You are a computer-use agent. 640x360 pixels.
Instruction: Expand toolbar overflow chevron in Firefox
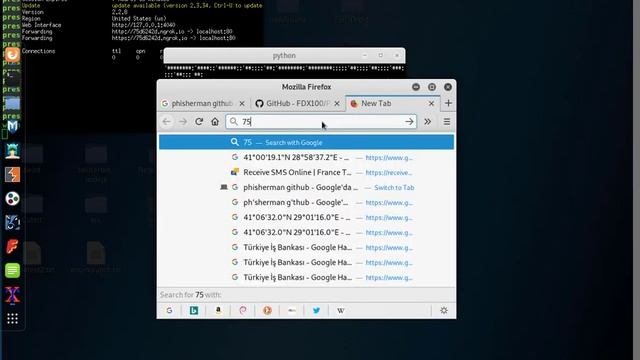(x=427, y=122)
